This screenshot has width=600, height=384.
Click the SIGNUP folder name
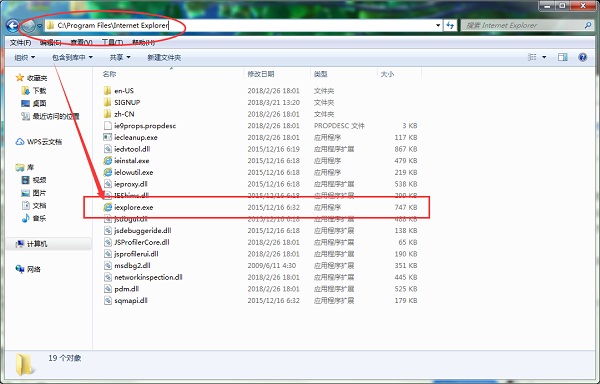pos(127,103)
